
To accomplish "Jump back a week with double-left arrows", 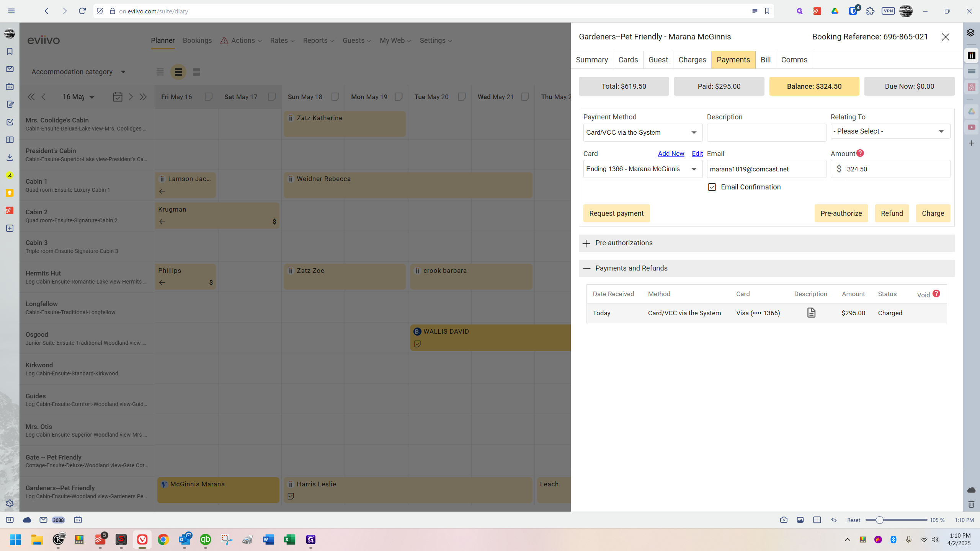I will [x=31, y=97].
